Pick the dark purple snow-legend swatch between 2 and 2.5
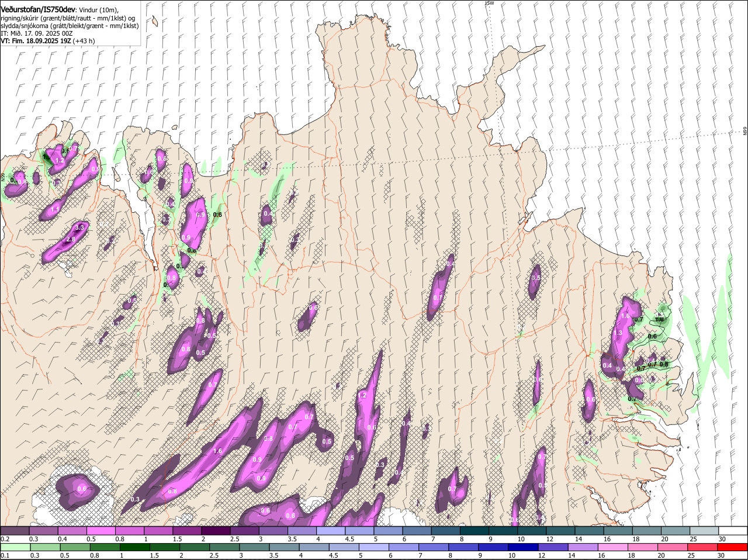This screenshot has height=560, width=748. (216, 530)
